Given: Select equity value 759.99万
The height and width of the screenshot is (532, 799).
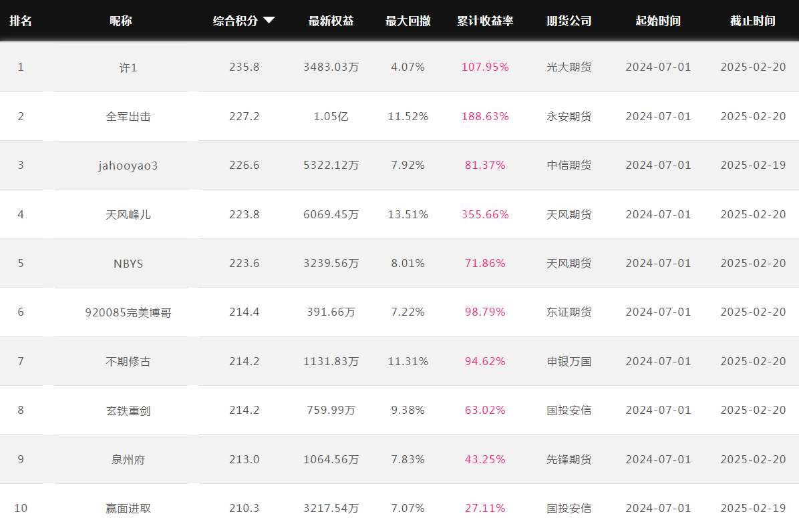Looking at the screenshot, I should pos(331,411).
